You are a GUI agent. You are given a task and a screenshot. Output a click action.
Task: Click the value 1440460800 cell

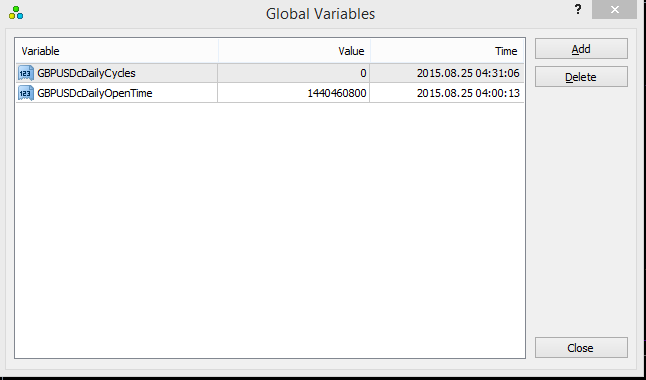[x=293, y=93]
